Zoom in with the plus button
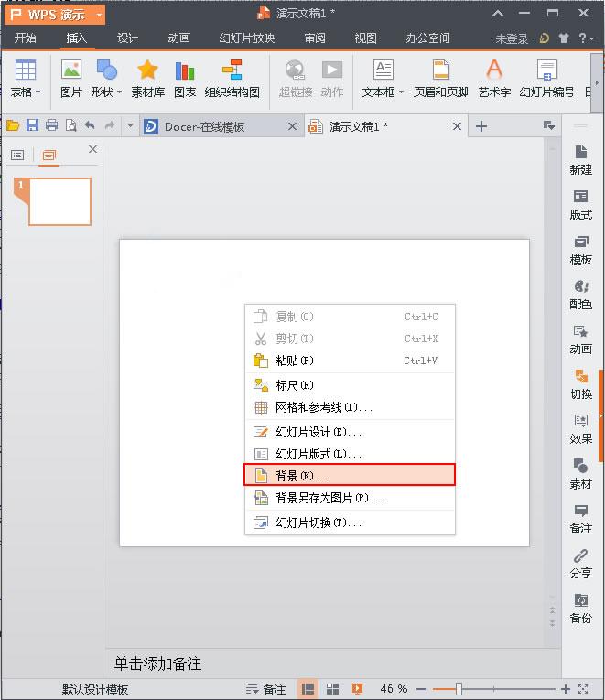 566,689
